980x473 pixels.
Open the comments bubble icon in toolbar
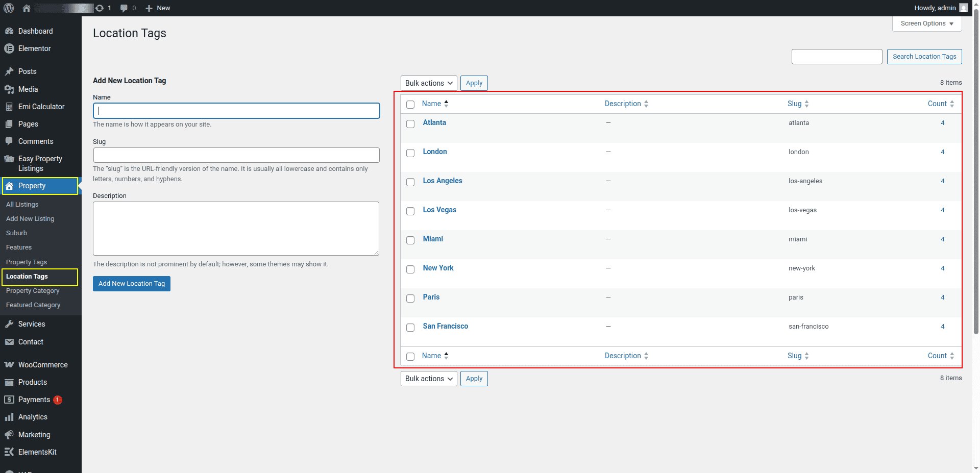point(124,8)
